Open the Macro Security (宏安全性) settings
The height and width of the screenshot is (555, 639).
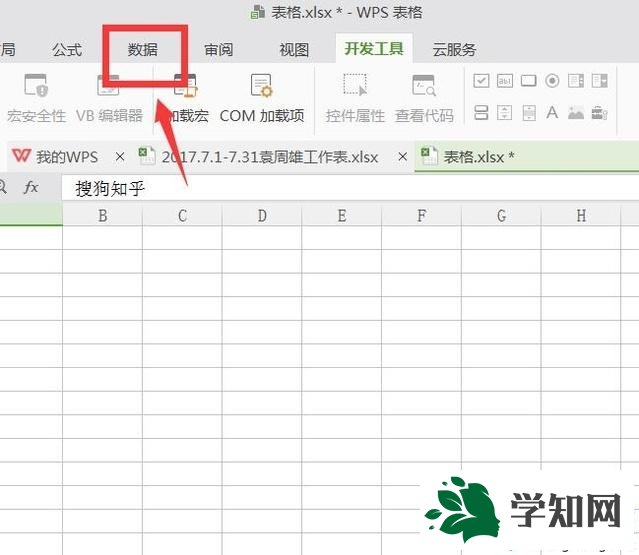[x=36, y=98]
